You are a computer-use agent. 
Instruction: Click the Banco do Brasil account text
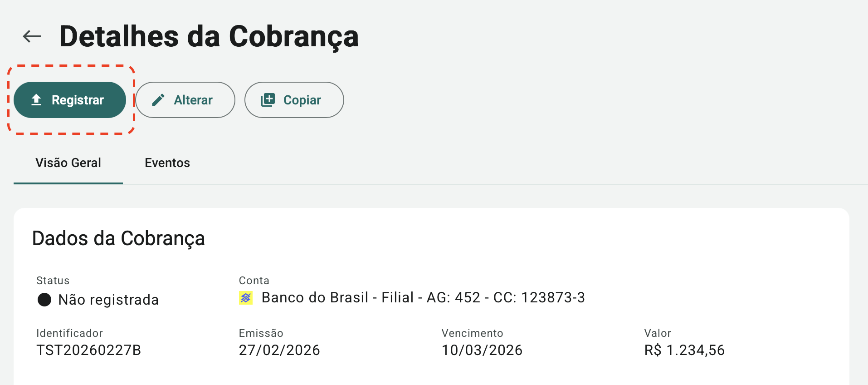423,298
